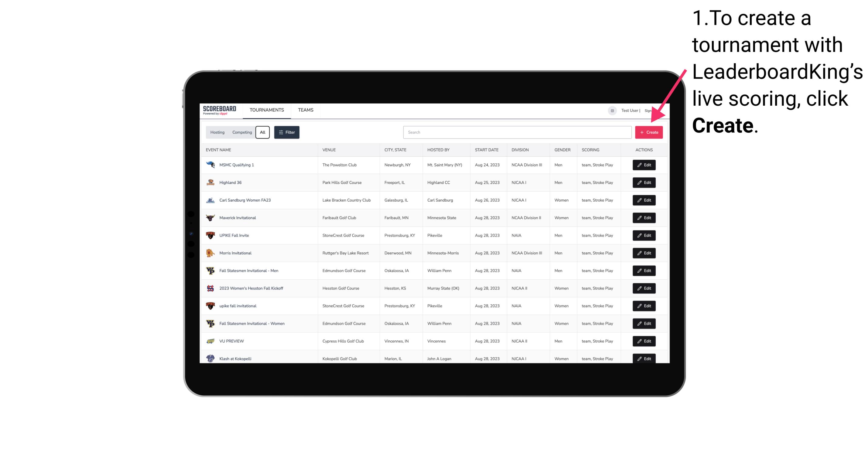
Task: Open the TOURNAMENTS navigation tab
Action: coord(266,110)
